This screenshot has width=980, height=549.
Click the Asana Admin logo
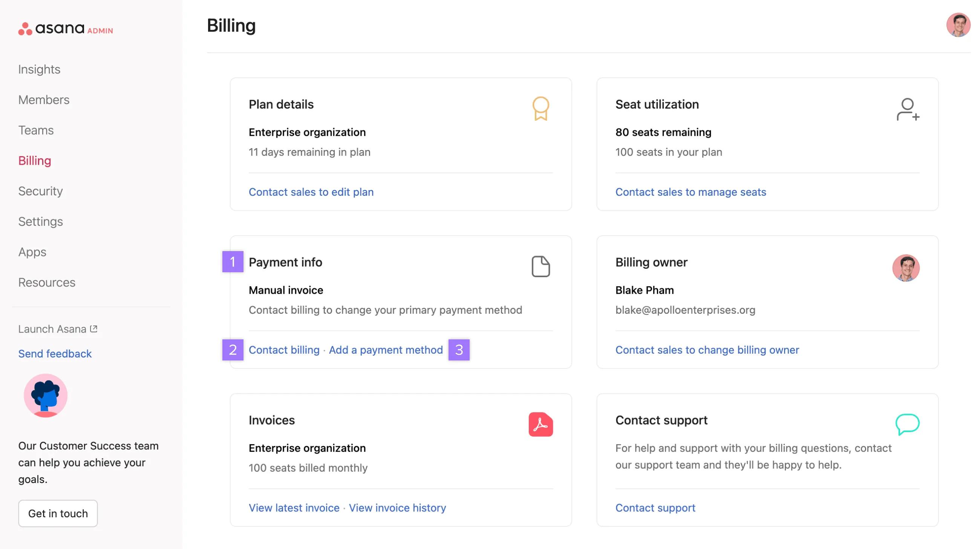click(x=66, y=29)
